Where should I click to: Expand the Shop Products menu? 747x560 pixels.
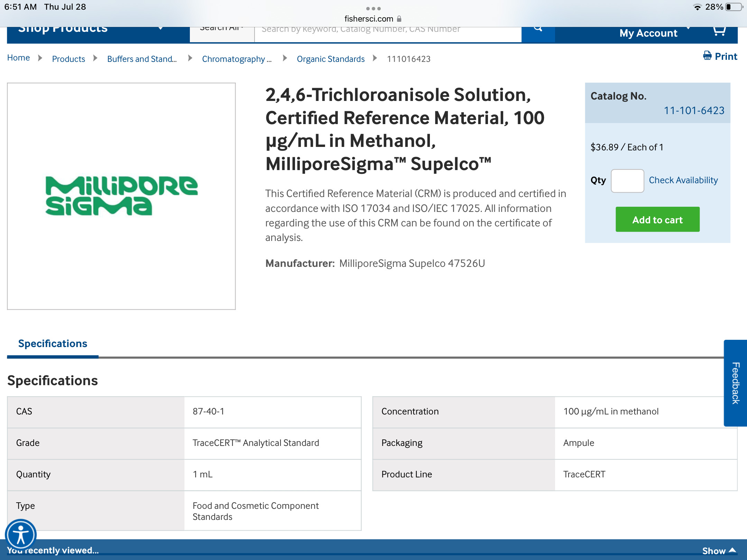coord(98,35)
